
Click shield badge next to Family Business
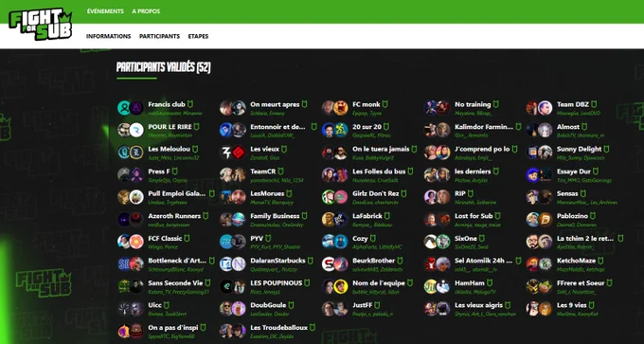304,216
